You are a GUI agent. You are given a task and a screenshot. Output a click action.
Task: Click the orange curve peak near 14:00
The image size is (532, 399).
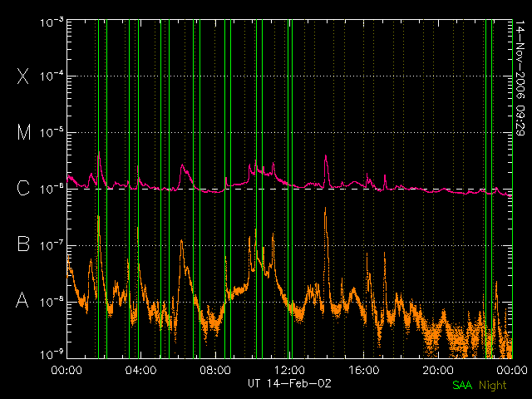point(325,208)
